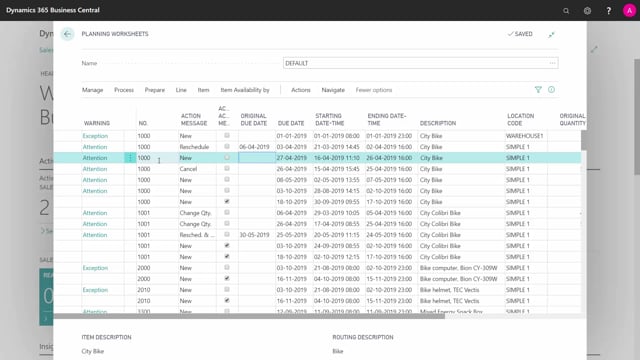640x360 pixels.
Task: Open the help question mark icon
Action: click(609, 11)
